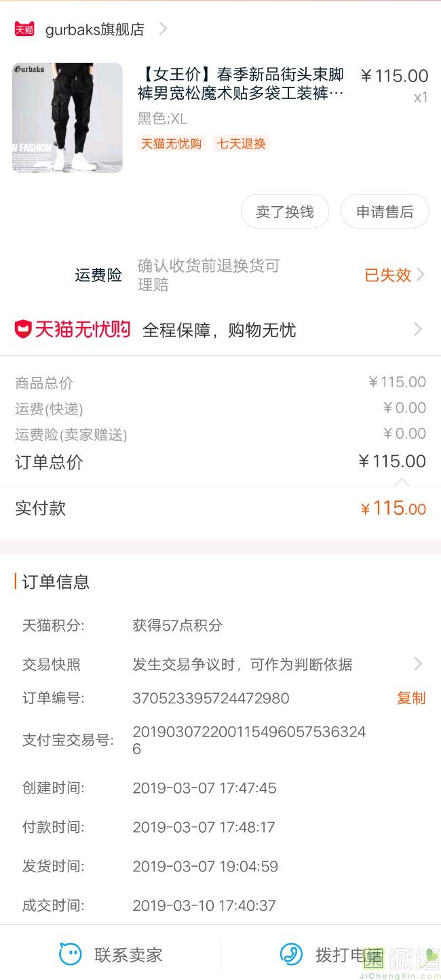Screen dimensions: 441x980
Task: Open the gurbaks旗舰店 store page
Action: pyautogui.click(x=94, y=29)
